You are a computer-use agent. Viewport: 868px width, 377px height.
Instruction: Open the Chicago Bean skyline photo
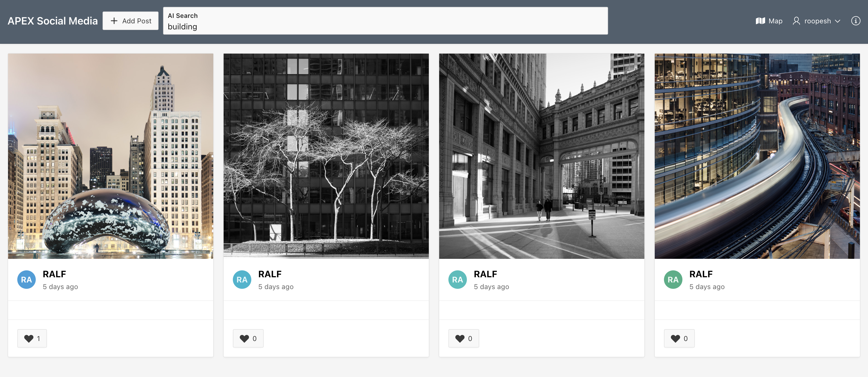click(111, 156)
